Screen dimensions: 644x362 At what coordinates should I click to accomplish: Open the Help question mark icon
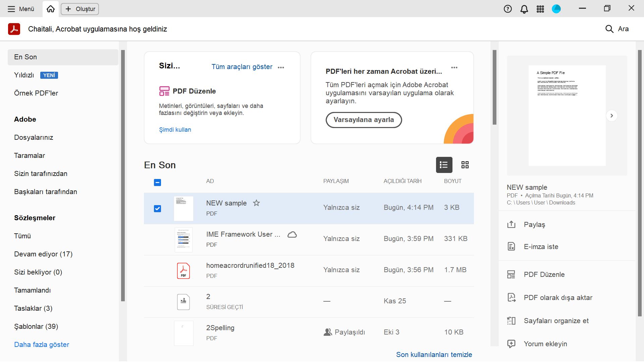pyautogui.click(x=507, y=9)
